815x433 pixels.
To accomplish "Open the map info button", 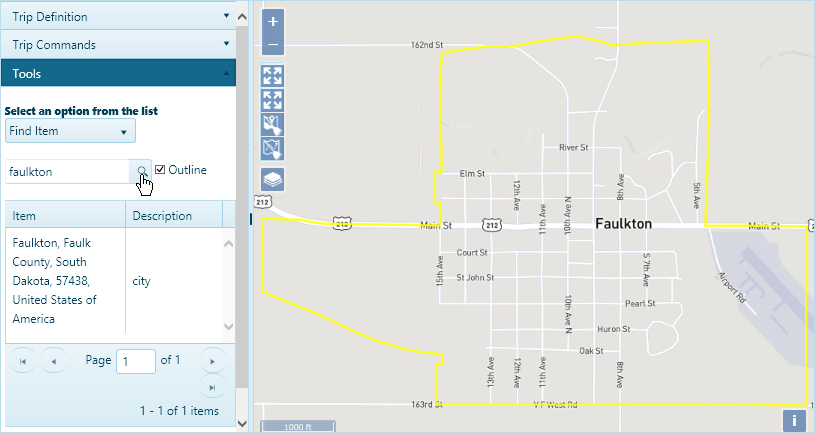I will point(795,421).
